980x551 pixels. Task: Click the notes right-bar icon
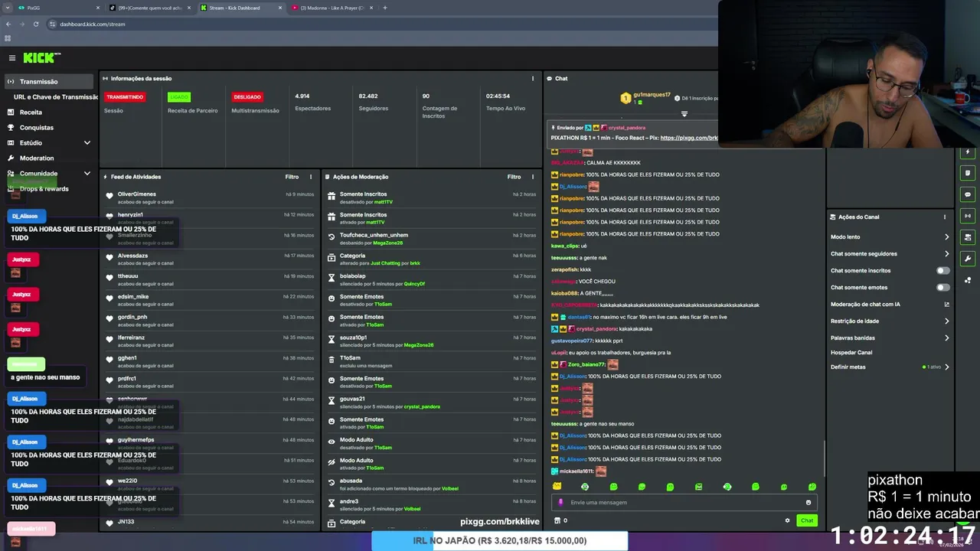(968, 173)
